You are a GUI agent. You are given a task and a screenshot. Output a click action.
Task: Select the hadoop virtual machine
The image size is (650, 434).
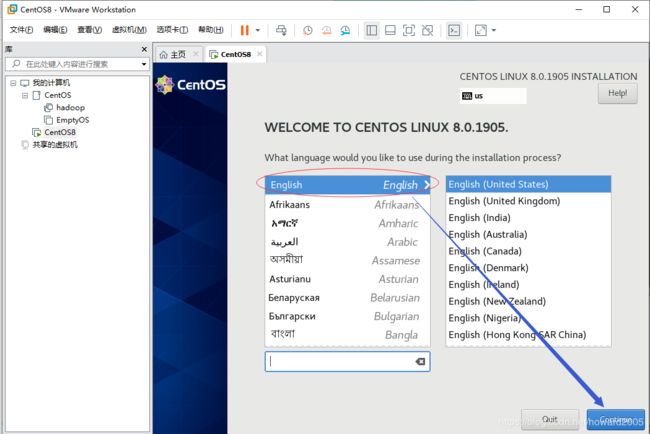70,108
